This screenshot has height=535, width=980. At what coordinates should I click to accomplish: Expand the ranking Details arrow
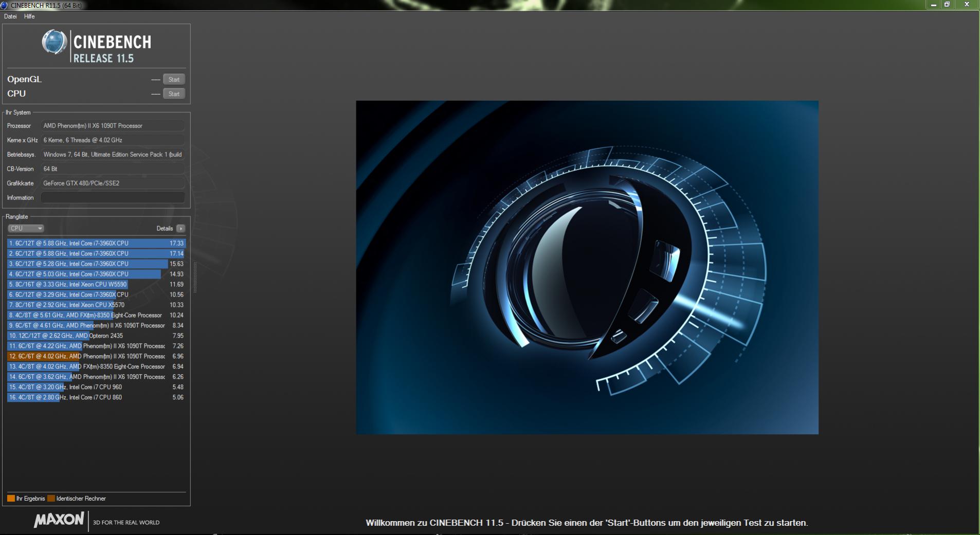[180, 228]
